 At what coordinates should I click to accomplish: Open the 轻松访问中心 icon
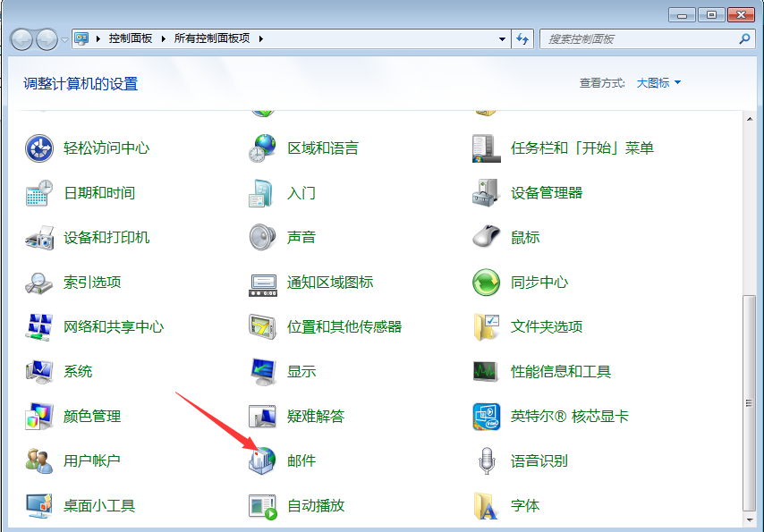[x=39, y=148]
